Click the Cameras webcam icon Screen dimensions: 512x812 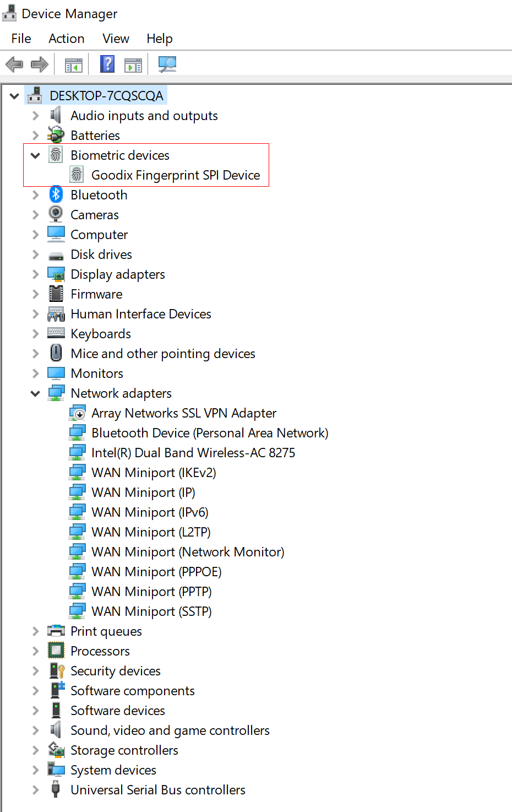click(x=56, y=214)
